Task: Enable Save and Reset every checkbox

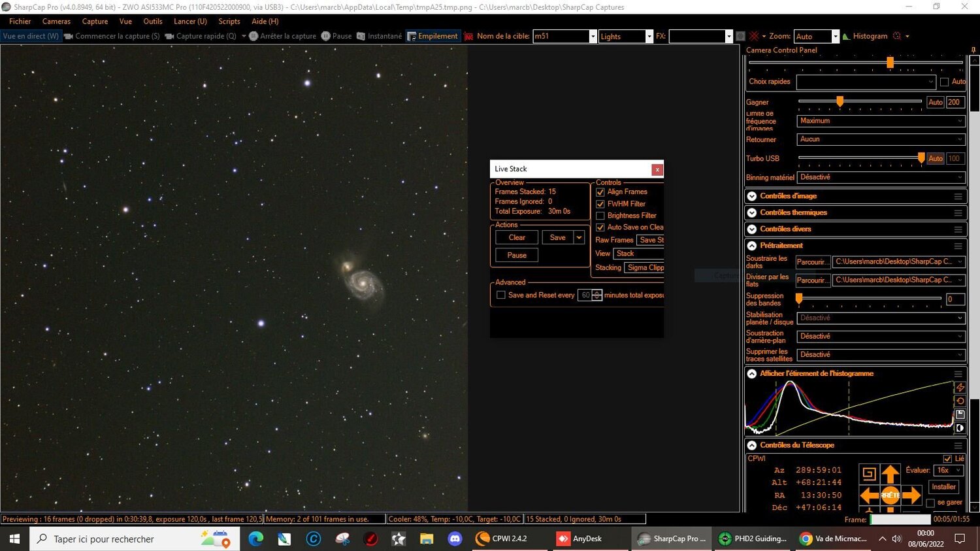Action: point(501,295)
